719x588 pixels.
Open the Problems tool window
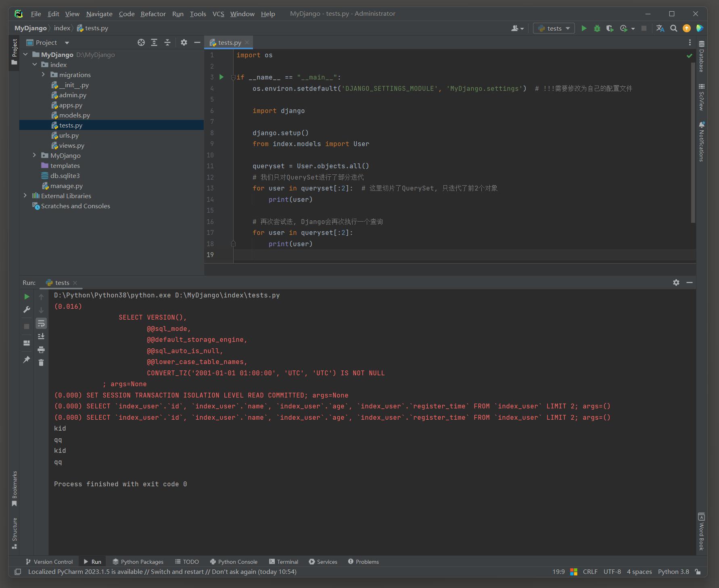pyautogui.click(x=363, y=562)
